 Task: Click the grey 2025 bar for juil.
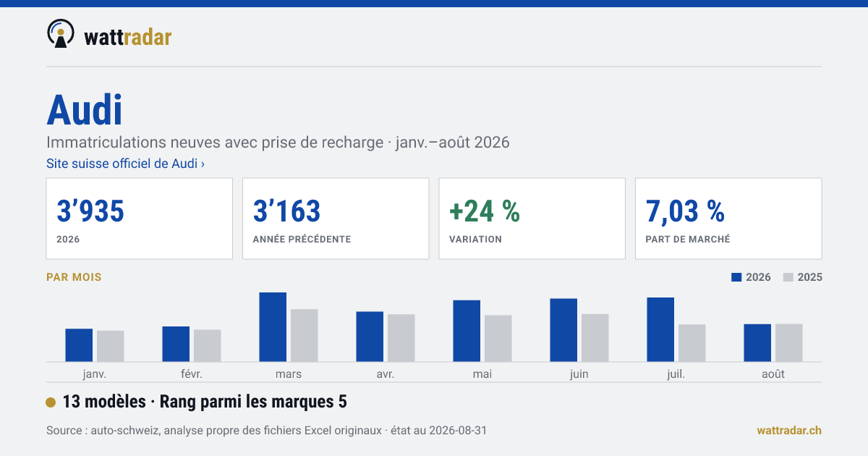point(692,343)
